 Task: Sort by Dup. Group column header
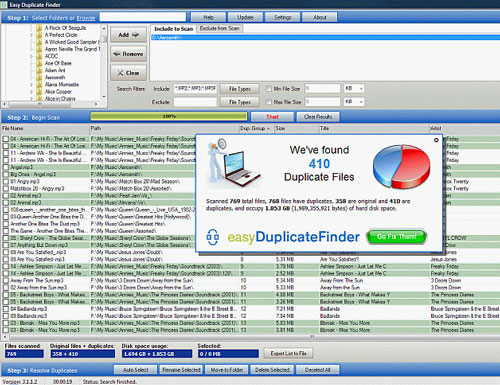[x=256, y=128]
